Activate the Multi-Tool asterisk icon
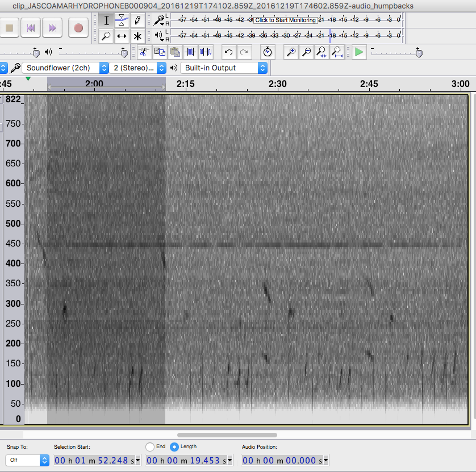This screenshot has height=472, width=476. [137, 36]
